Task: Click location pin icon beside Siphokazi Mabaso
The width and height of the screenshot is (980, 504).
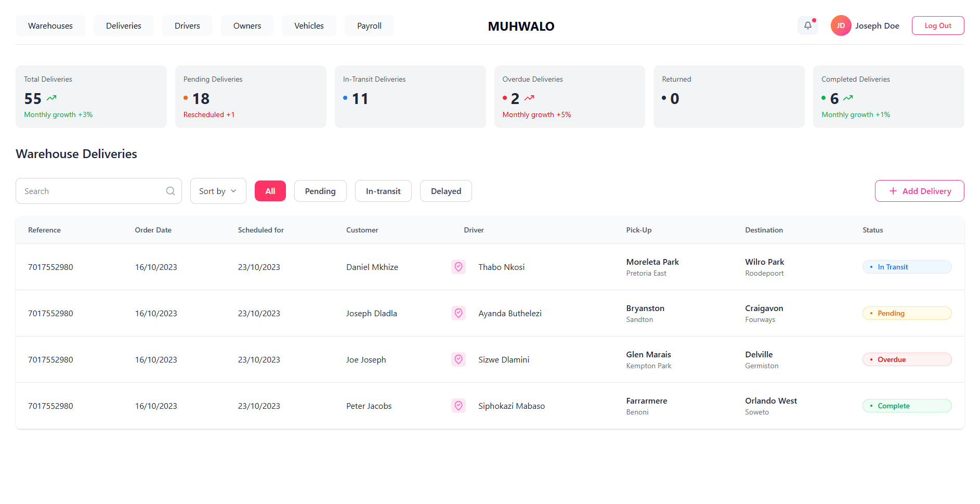Action: coord(458,406)
